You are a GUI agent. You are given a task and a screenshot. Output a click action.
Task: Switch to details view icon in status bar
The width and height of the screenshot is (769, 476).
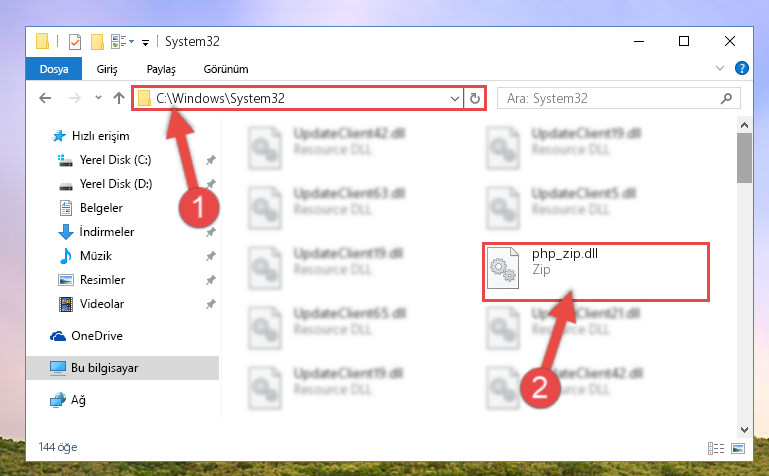(x=716, y=448)
